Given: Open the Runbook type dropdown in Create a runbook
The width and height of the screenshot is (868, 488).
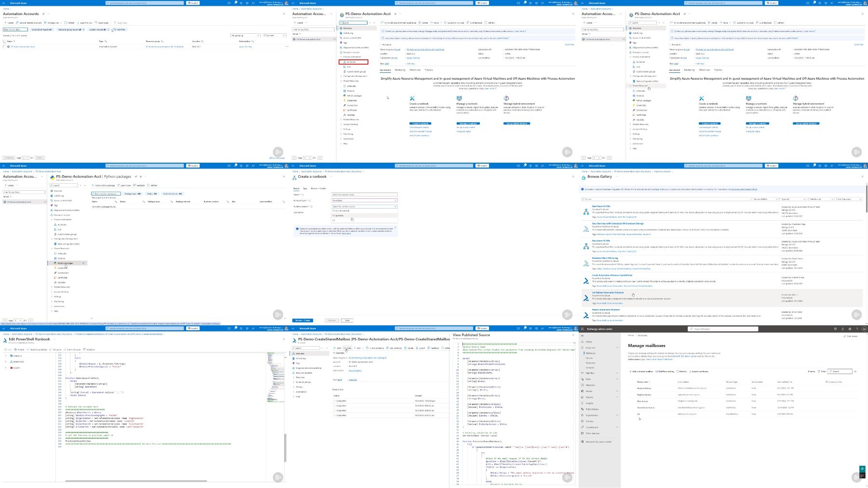Looking at the screenshot, I should pyautogui.click(x=365, y=200).
